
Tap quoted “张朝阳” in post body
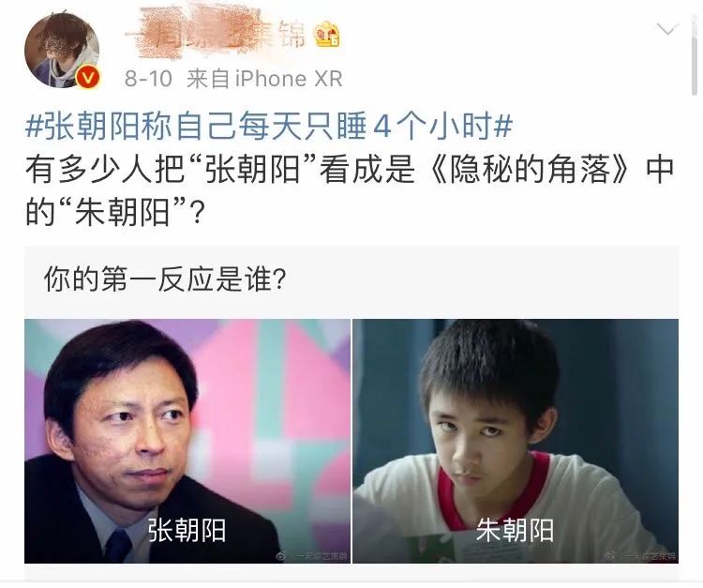tap(253, 170)
